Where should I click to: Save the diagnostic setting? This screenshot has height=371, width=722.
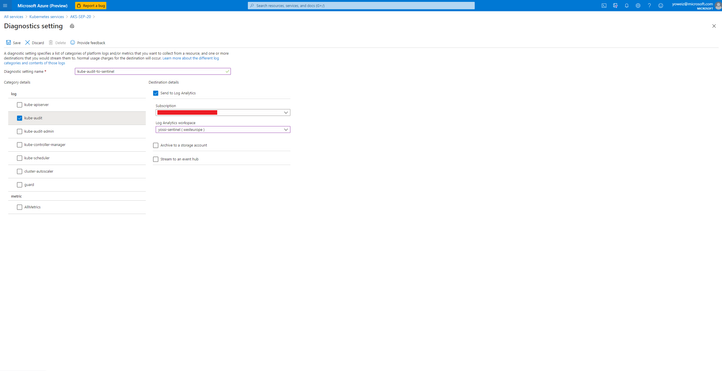click(x=13, y=42)
